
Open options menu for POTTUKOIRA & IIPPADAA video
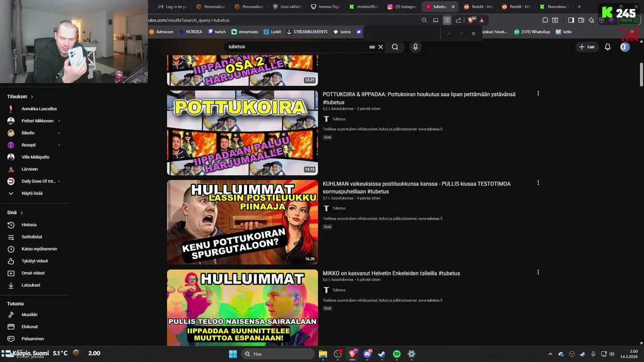[x=538, y=94]
